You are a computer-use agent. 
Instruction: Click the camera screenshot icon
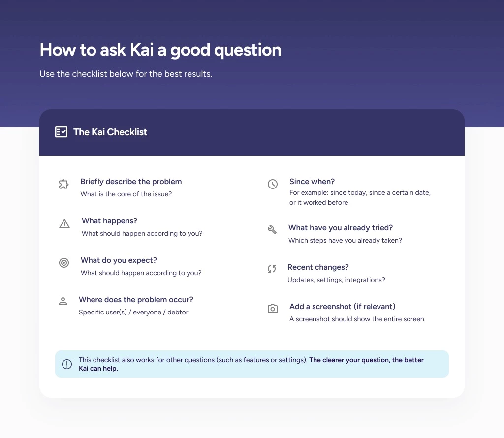(273, 309)
